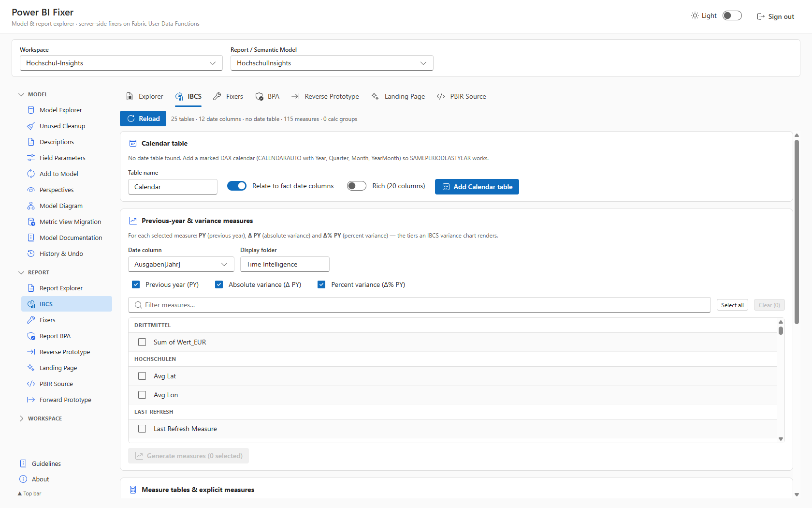The image size is (812, 508).
Task: Check the Avg Lon measure
Action: click(142, 395)
